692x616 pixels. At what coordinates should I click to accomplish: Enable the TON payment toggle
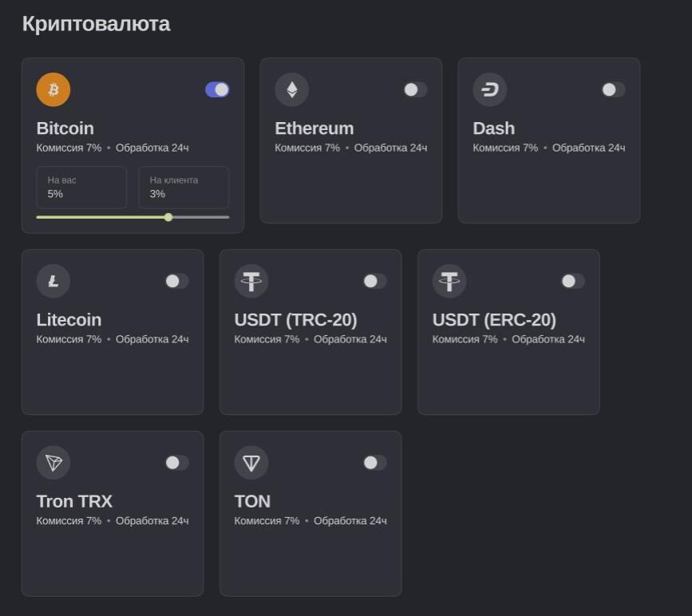click(374, 463)
